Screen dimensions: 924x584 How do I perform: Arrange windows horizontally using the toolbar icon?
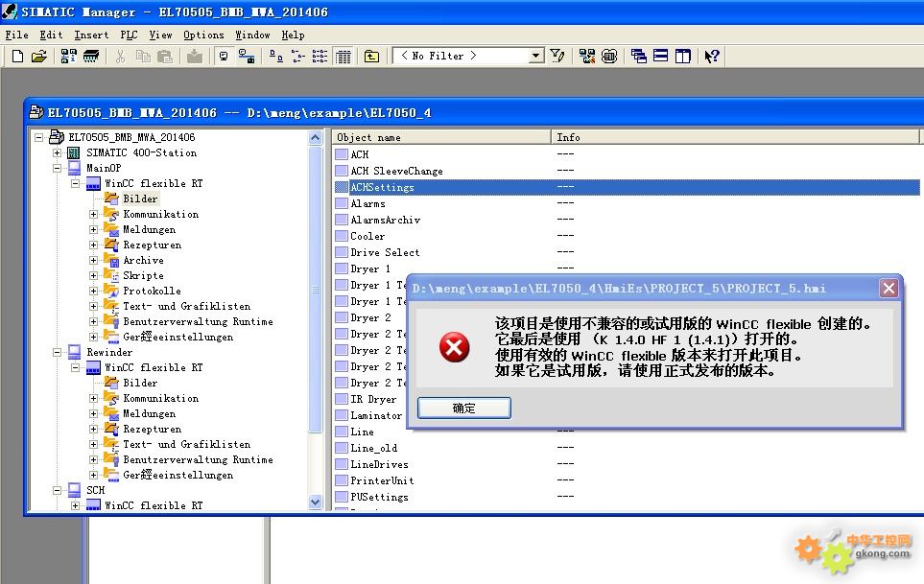[x=661, y=56]
